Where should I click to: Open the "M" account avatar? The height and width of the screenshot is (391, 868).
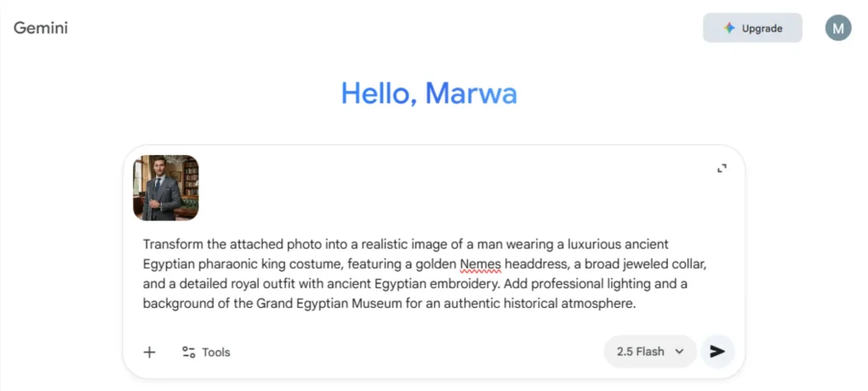(837, 28)
